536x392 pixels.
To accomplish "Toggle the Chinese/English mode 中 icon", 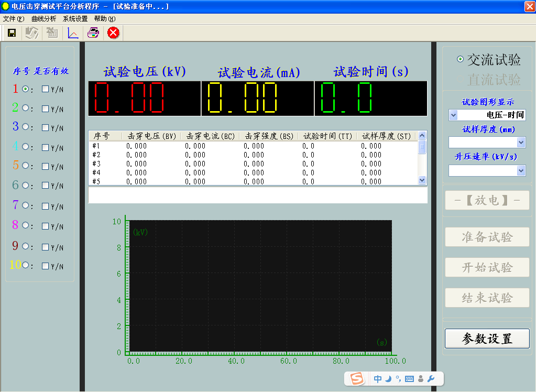I will pos(378,379).
